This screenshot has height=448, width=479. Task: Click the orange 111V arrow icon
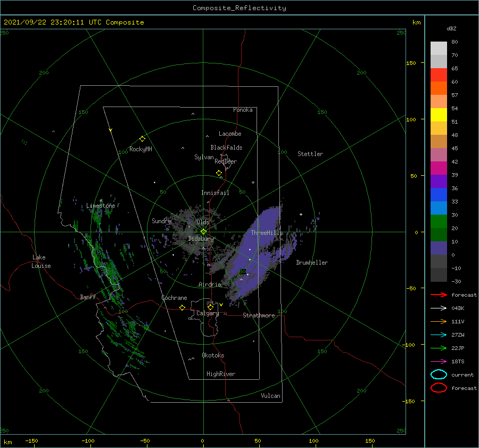[x=439, y=321]
